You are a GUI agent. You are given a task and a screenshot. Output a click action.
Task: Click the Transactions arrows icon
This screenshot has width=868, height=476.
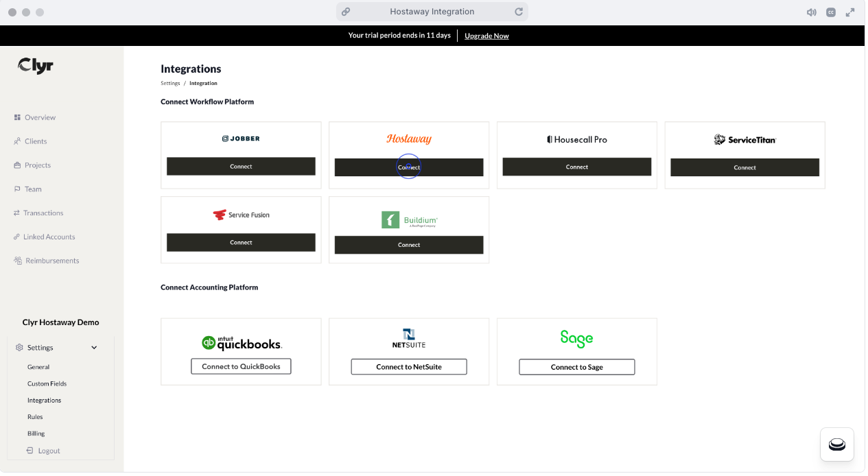pyautogui.click(x=17, y=213)
